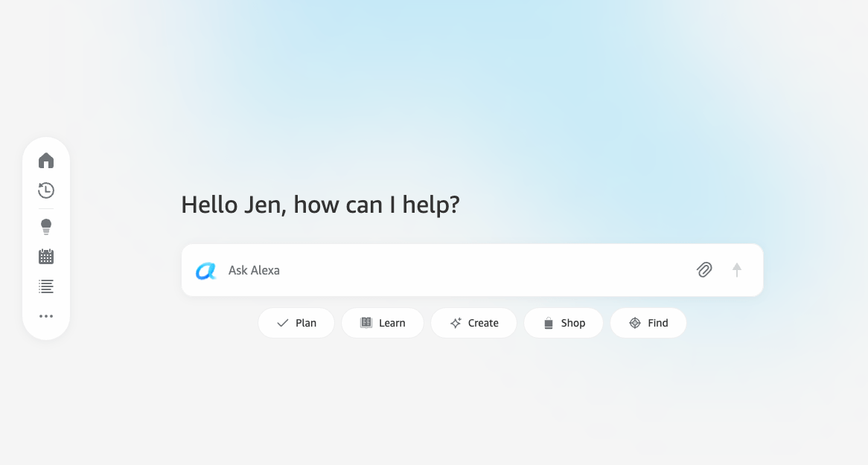Image resolution: width=868 pixels, height=465 pixels.
Task: Choose the Create suggestion chip
Action: point(473,322)
